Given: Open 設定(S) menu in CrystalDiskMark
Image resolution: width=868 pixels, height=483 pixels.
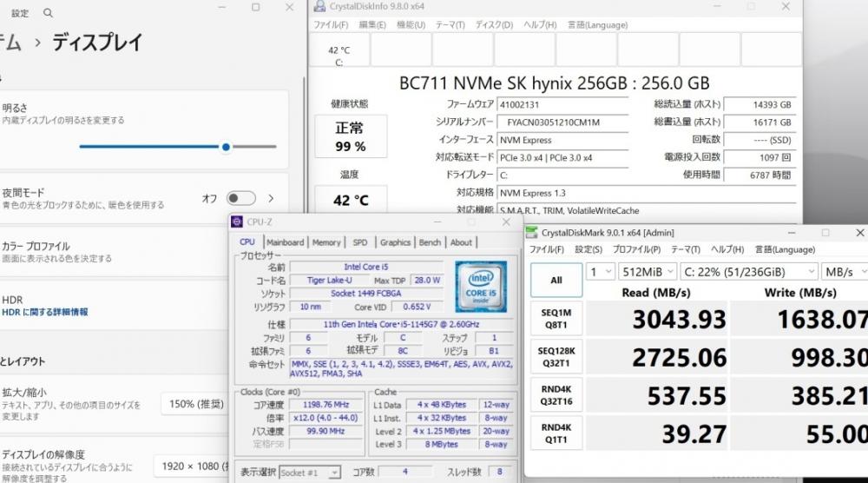Looking at the screenshot, I should click(588, 250).
